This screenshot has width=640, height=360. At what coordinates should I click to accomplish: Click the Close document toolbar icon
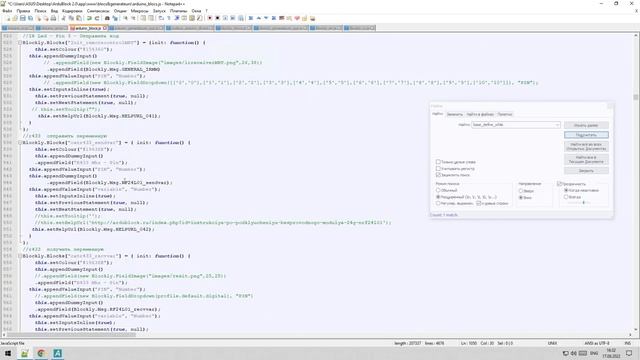[39, 18]
